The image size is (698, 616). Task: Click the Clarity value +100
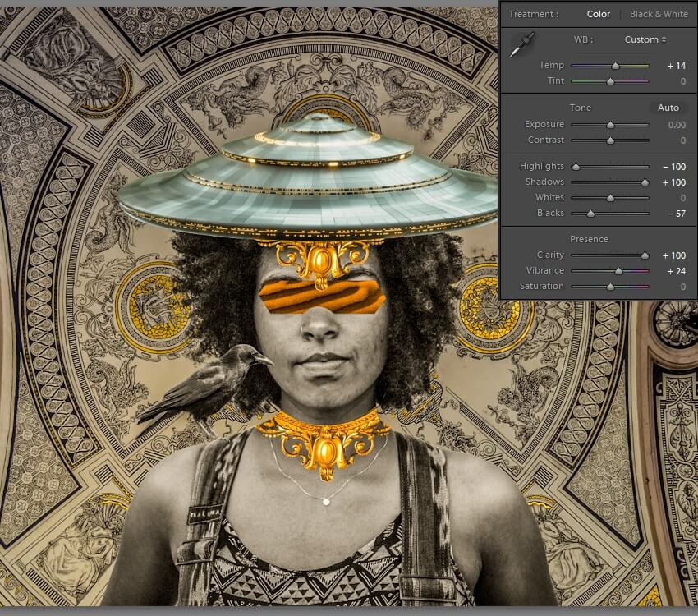pyautogui.click(x=674, y=255)
